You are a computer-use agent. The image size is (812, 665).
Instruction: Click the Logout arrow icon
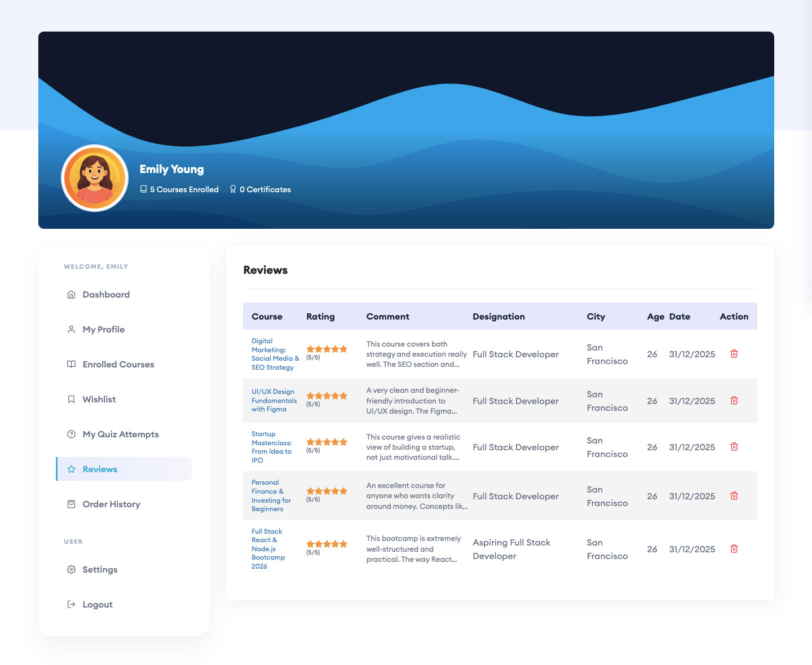(x=71, y=604)
